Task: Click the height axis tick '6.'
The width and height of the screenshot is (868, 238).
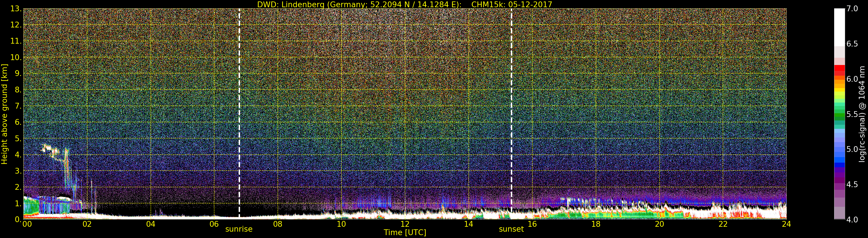Action: pos(18,122)
